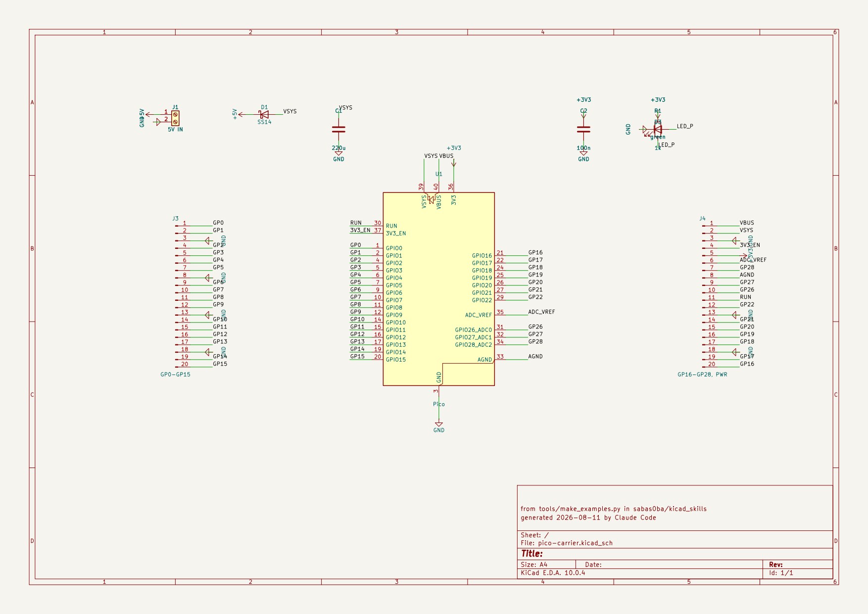This screenshot has width=868, height=614.
Task: Select the J1 screw terminal symbol
Action: (x=175, y=118)
